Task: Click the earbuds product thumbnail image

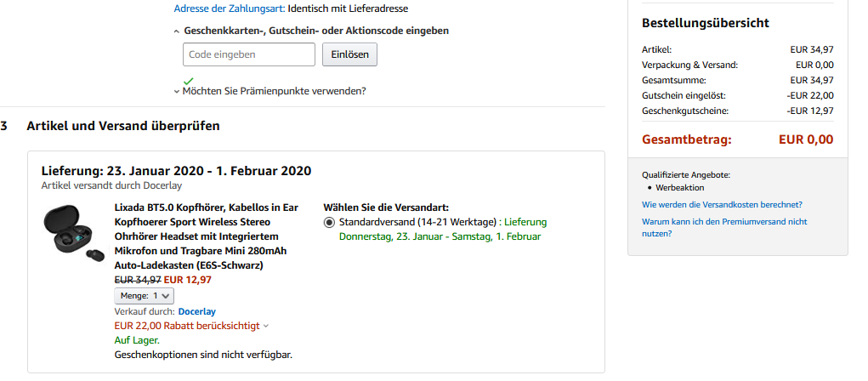Action: click(73, 236)
